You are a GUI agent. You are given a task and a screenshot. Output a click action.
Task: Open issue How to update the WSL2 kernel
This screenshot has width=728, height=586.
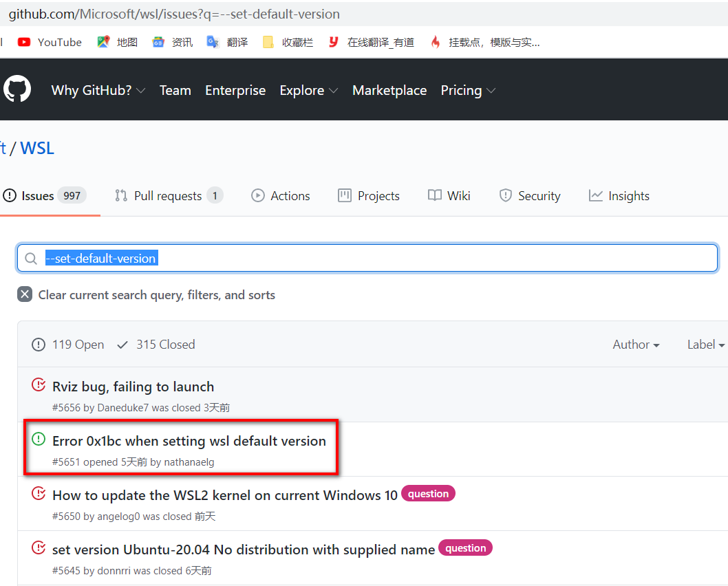coord(225,495)
